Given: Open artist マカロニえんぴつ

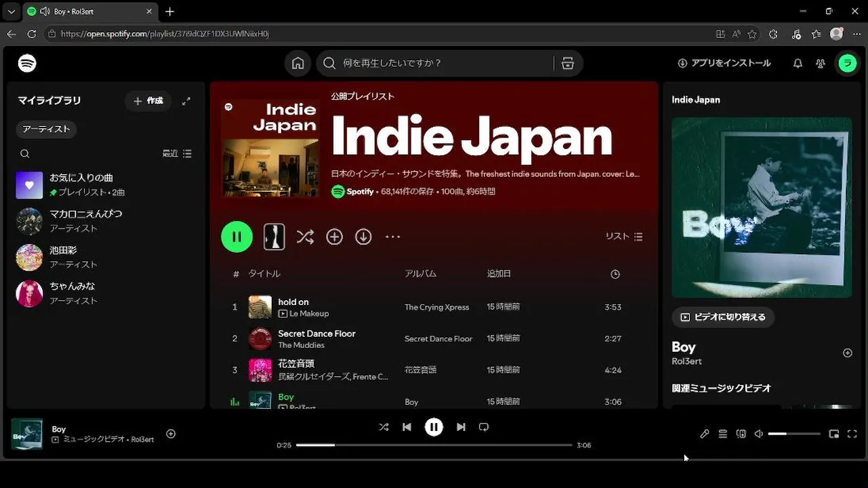Looking at the screenshot, I should [106, 221].
